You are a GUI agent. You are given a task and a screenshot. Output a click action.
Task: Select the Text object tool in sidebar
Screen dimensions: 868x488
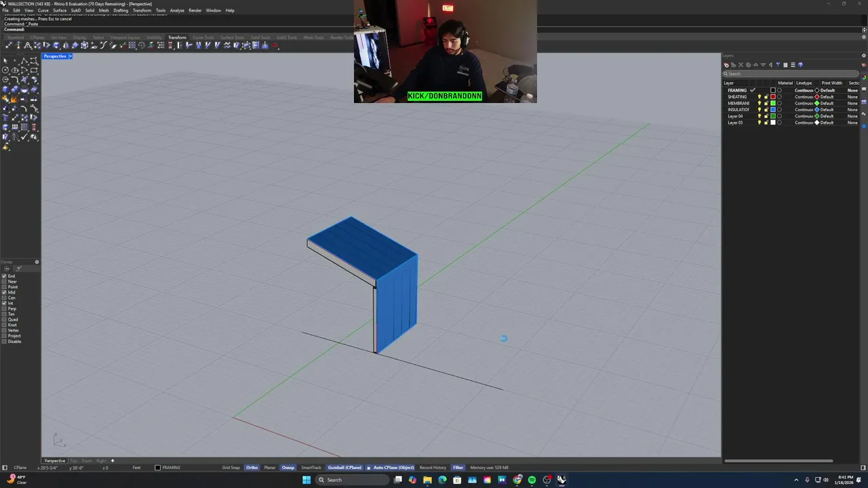[5, 118]
